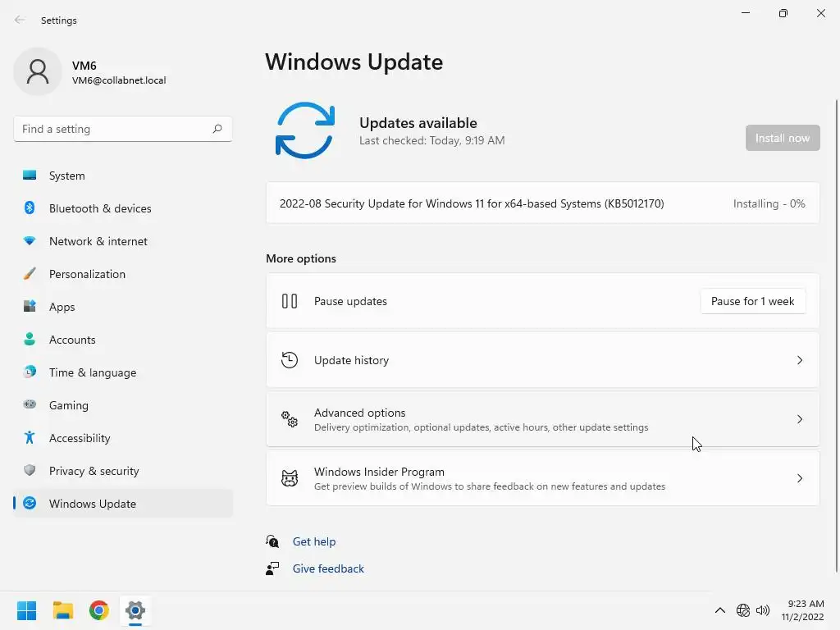The width and height of the screenshot is (840, 630).
Task: Click the 'Updates available' status heading
Action: pos(418,123)
